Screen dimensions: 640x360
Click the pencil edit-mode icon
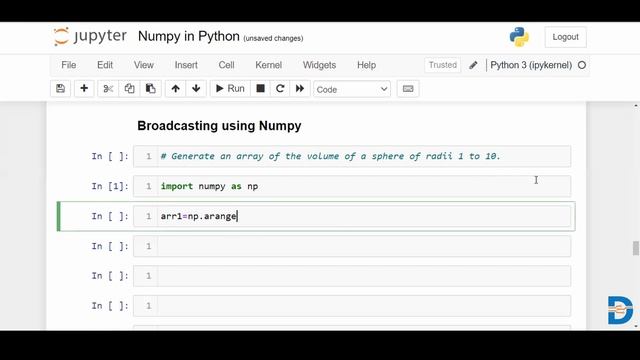473,65
